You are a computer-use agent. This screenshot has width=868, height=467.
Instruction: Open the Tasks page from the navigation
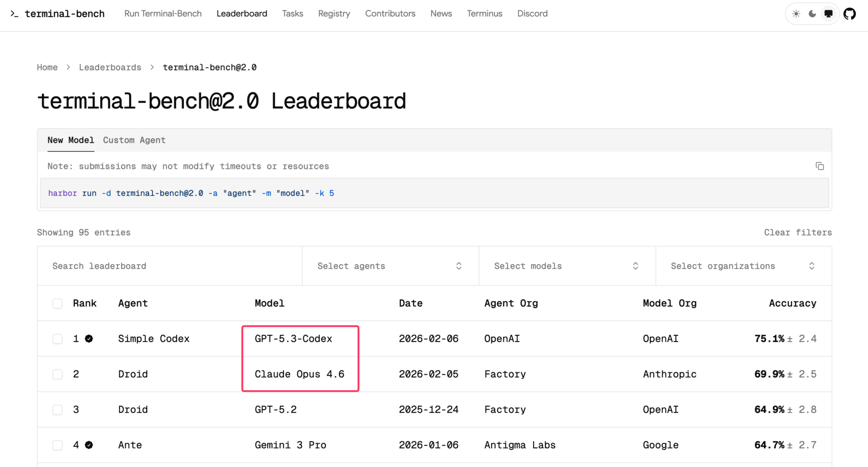coord(292,14)
